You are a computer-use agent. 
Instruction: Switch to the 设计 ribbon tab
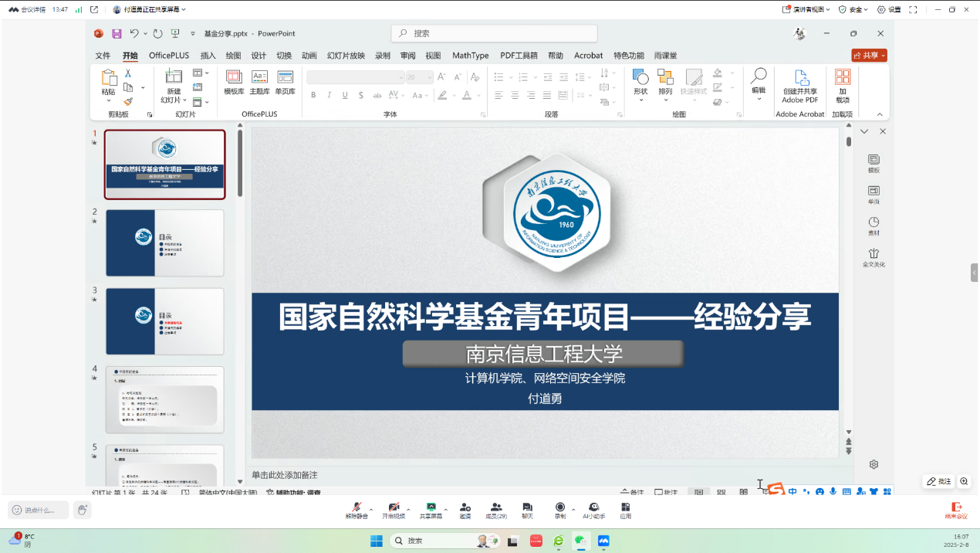click(x=259, y=56)
